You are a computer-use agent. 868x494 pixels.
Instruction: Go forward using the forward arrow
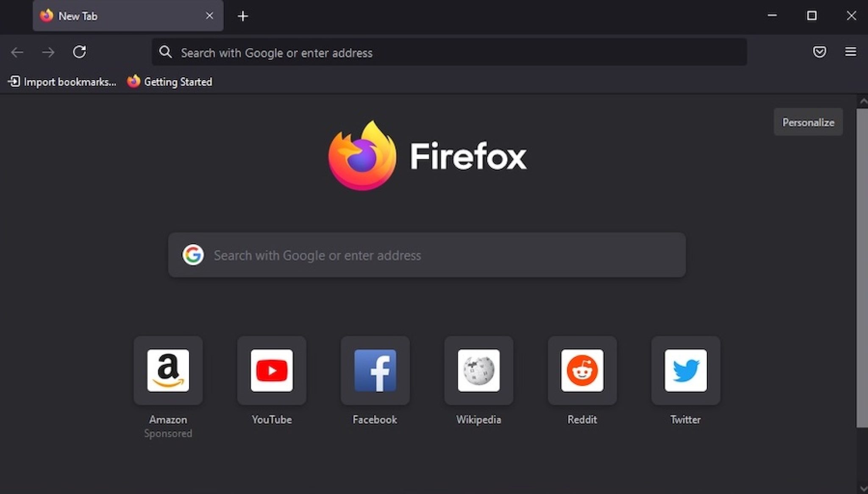coord(48,52)
